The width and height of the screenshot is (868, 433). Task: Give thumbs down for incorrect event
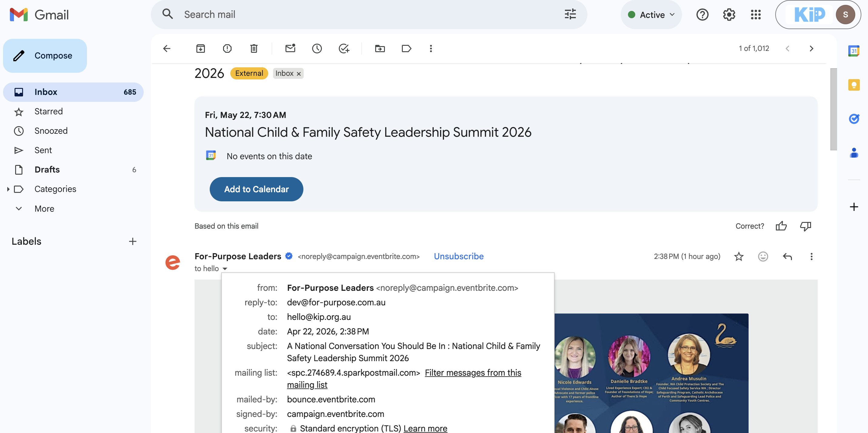click(805, 226)
